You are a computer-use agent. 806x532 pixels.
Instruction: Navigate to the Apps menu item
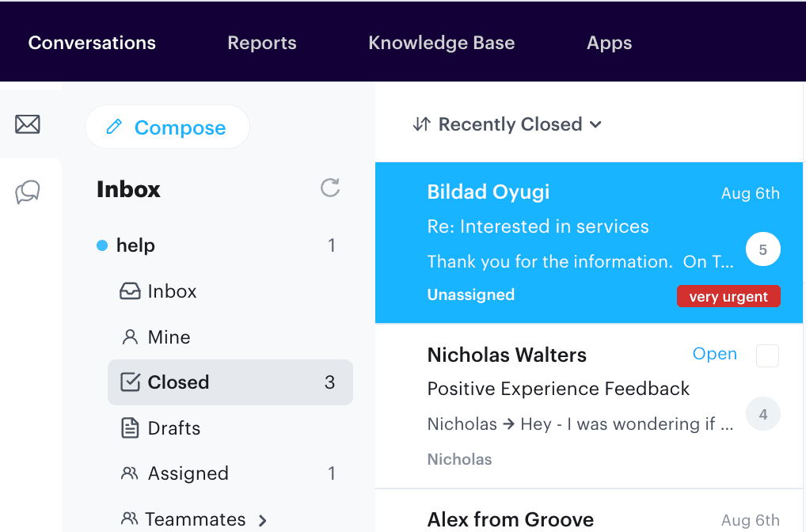[609, 43]
